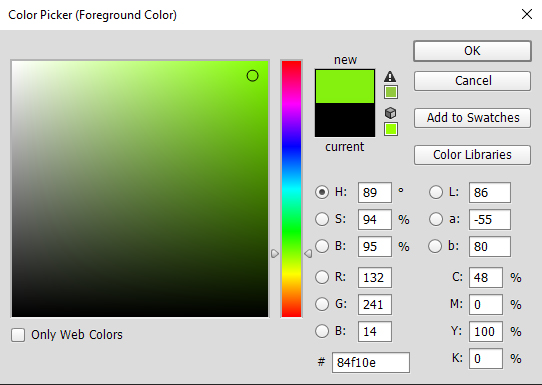This screenshot has width=542, height=385.
Task: Open Color Libraries
Action: tap(472, 155)
